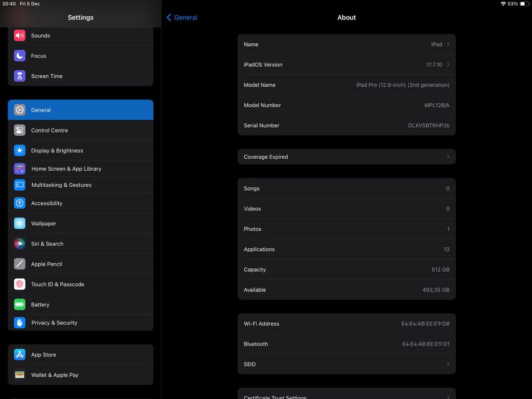532x399 pixels.
Task: Open Focus settings
Action: click(80, 56)
